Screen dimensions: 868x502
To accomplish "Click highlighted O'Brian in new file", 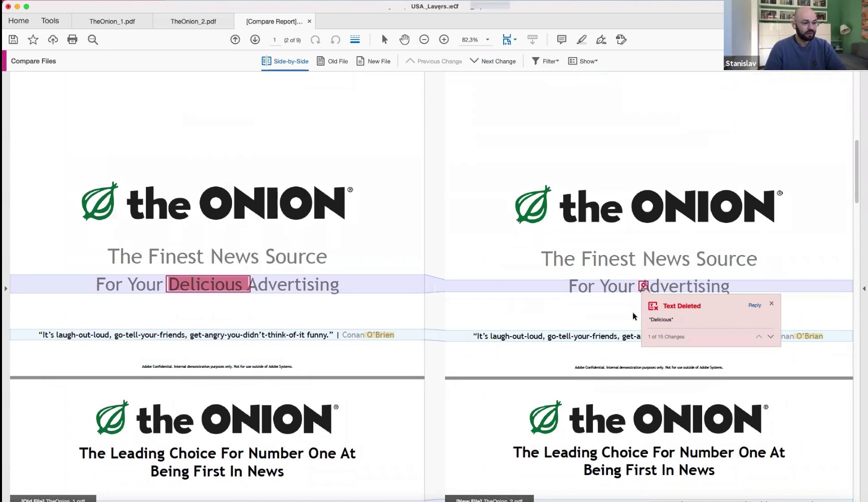I will [809, 336].
